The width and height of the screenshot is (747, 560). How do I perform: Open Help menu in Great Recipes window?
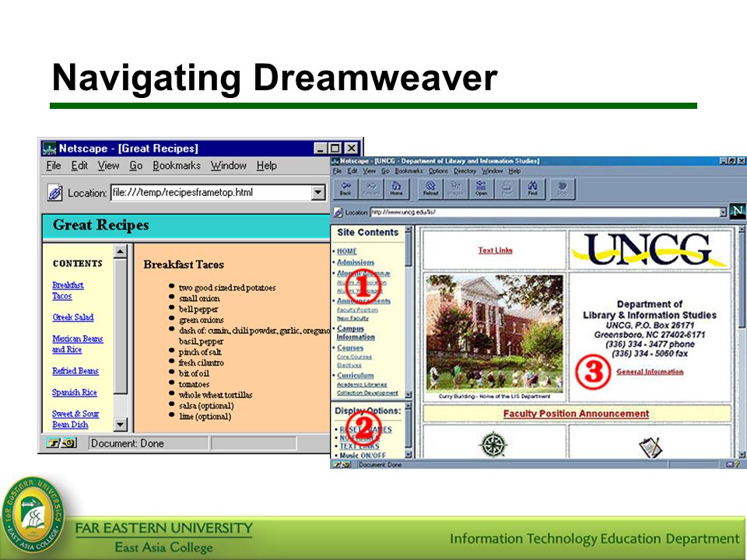[x=266, y=165]
